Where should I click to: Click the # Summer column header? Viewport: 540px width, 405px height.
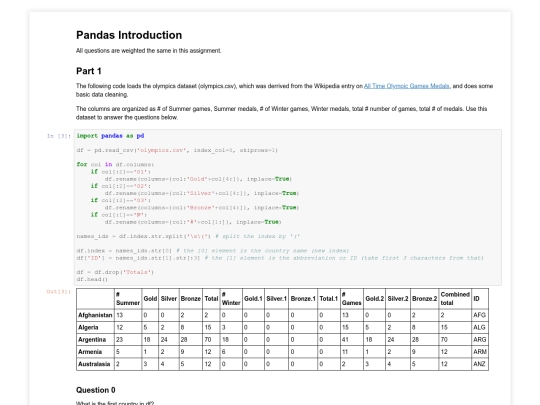128,299
